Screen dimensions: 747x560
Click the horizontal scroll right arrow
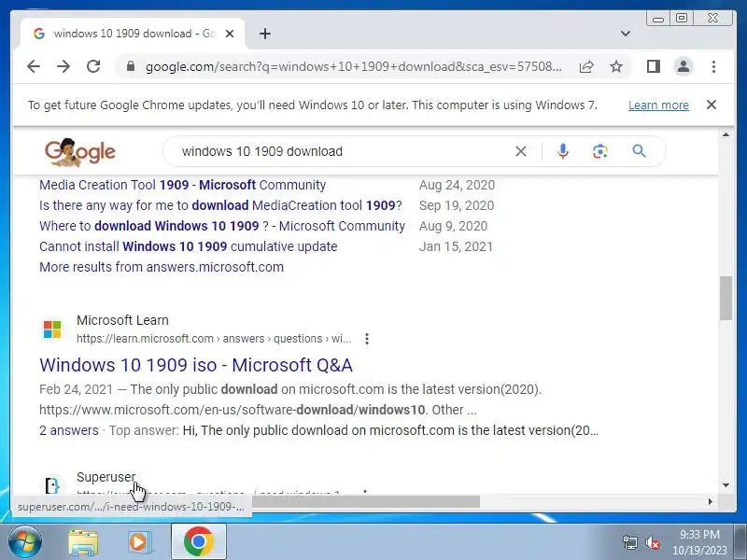711,501
